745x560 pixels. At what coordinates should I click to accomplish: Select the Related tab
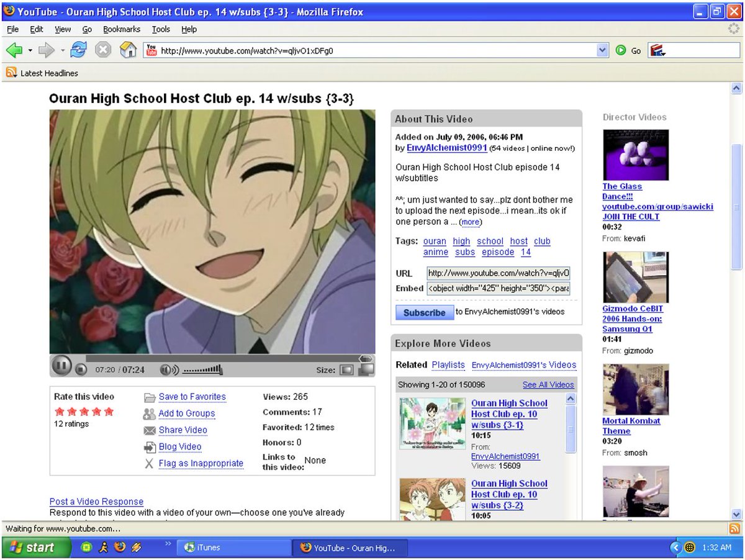coord(411,365)
